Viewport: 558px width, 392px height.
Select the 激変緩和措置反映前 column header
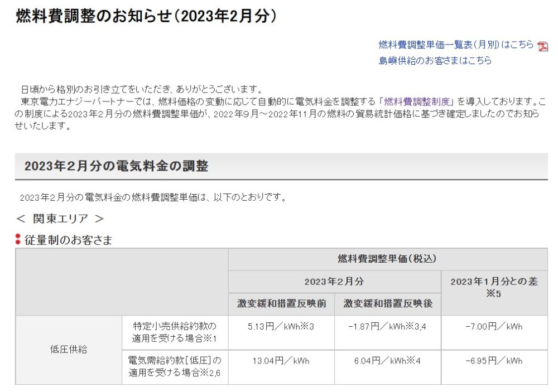tap(281, 304)
